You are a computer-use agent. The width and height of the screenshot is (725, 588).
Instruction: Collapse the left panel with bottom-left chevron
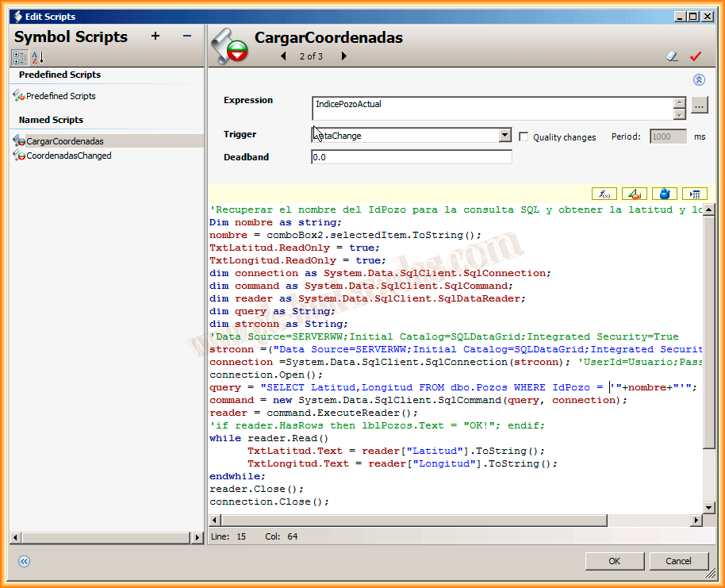tap(24, 561)
